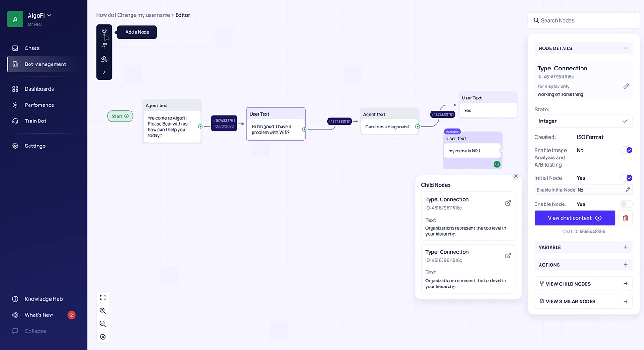Click 'How do I Change my username' breadcrumb

pos(133,15)
